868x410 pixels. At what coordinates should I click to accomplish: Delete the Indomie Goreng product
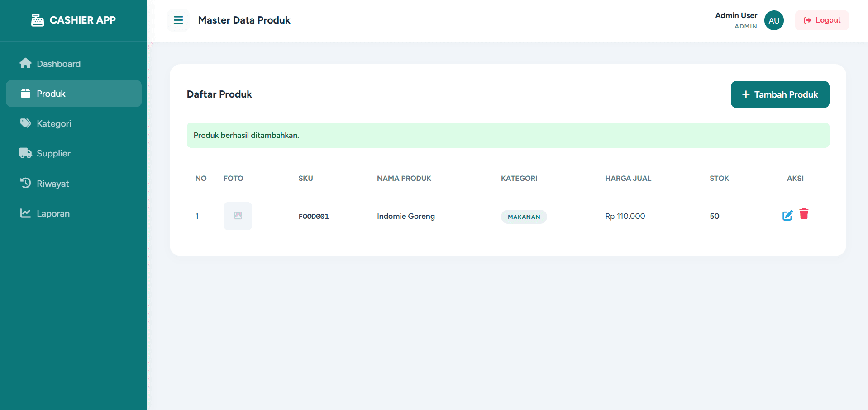804,214
